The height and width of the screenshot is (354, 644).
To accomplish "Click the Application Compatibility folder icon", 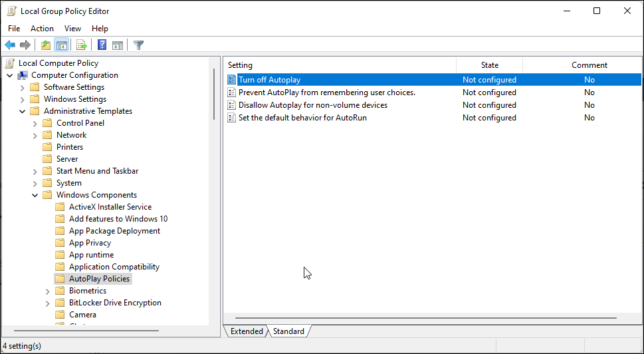I will pyautogui.click(x=60, y=267).
